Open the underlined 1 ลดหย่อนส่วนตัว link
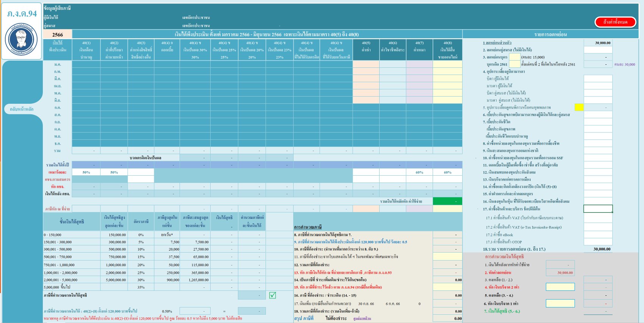 [497, 43]
